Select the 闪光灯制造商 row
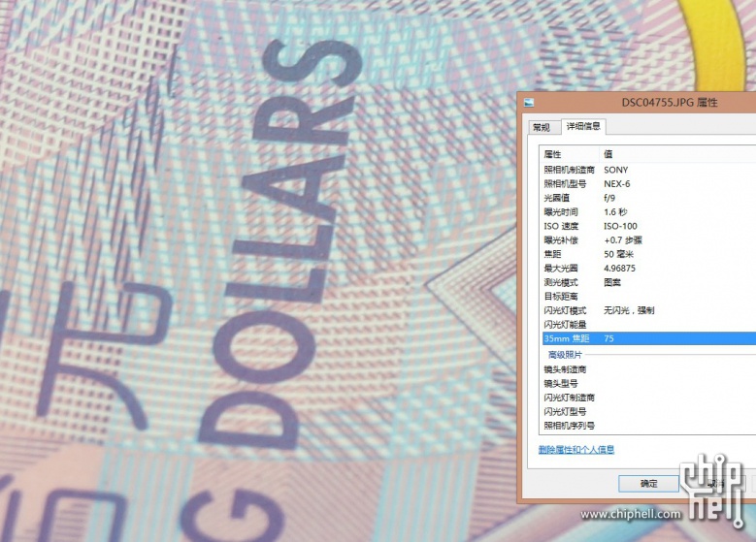This screenshot has height=542, width=756. point(649,398)
